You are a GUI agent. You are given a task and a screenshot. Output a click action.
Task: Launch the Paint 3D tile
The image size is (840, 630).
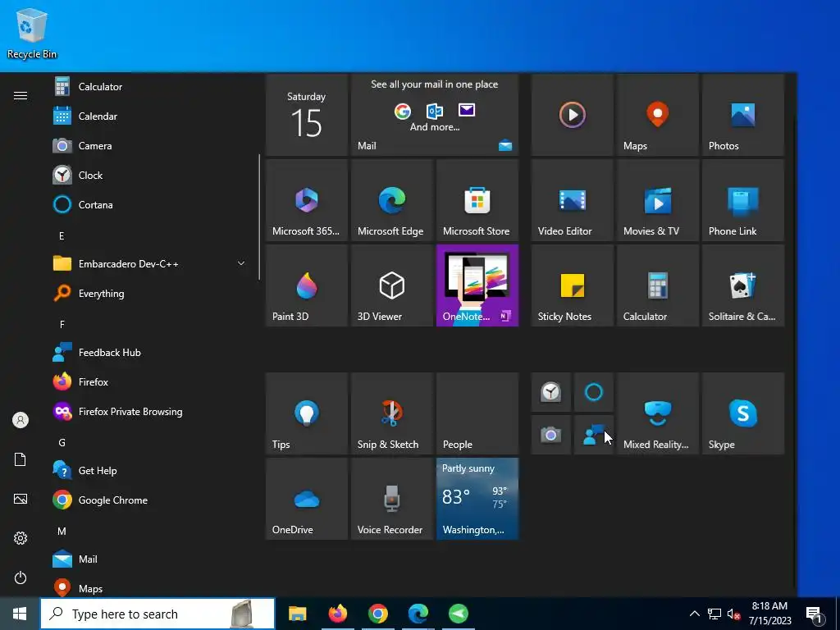307,285
